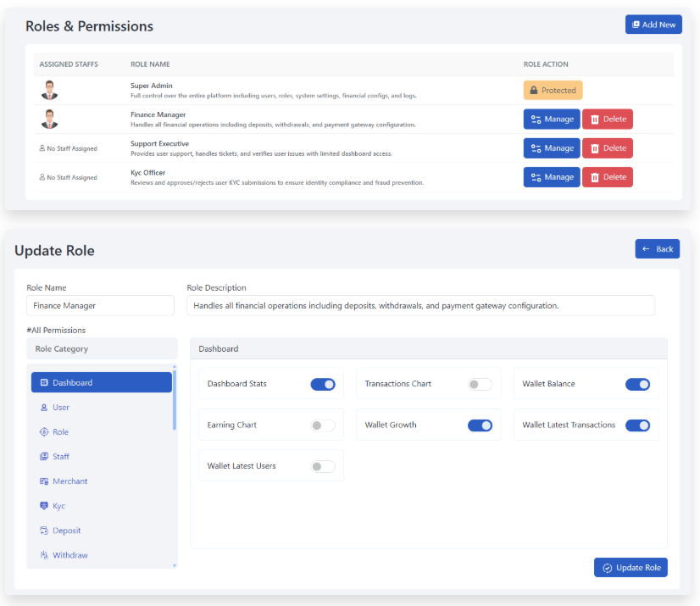This screenshot has height=606, width=700.
Task: Click the Kyc icon in category list
Action: coord(44,506)
